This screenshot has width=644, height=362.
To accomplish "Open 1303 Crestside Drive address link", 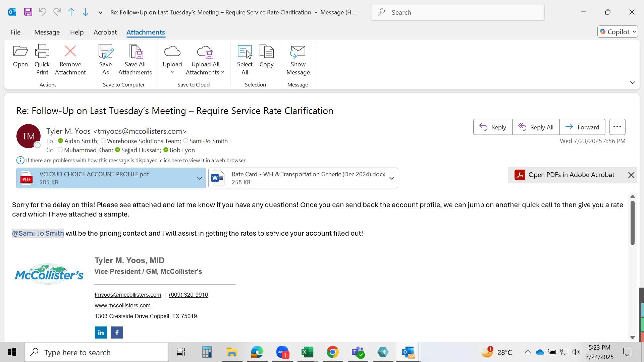I will [x=146, y=316].
